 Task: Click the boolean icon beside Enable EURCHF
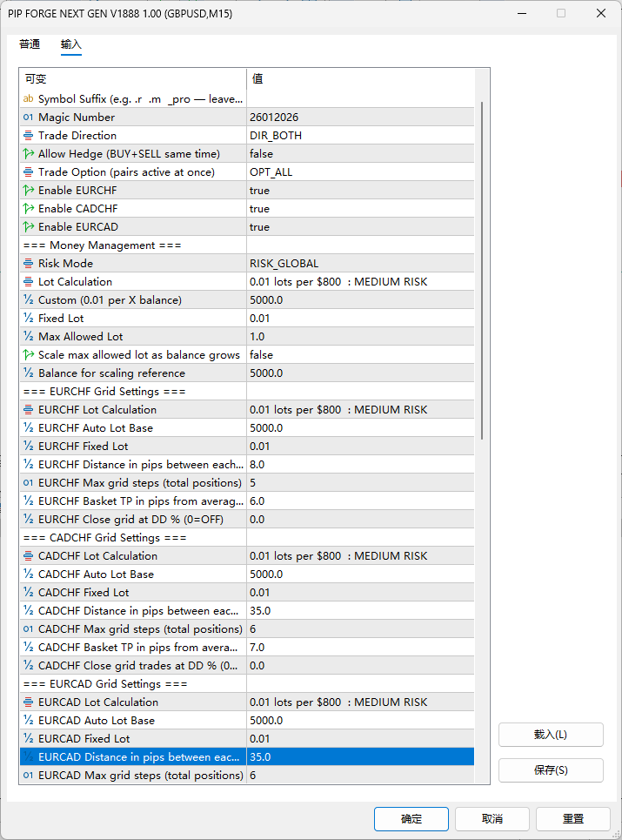point(29,190)
